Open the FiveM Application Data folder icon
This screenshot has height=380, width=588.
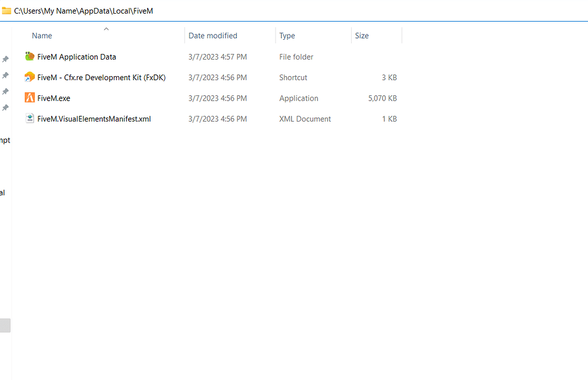pos(29,56)
